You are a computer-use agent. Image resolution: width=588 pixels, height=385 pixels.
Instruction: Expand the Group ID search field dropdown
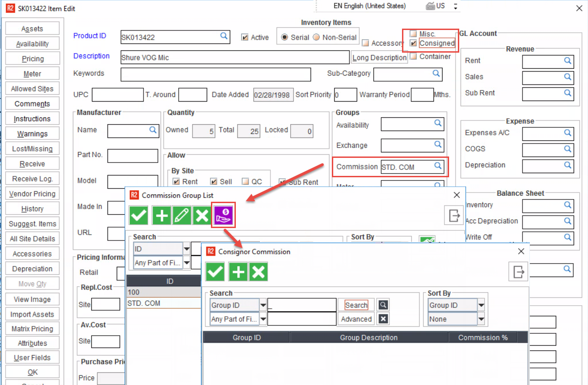(x=263, y=305)
